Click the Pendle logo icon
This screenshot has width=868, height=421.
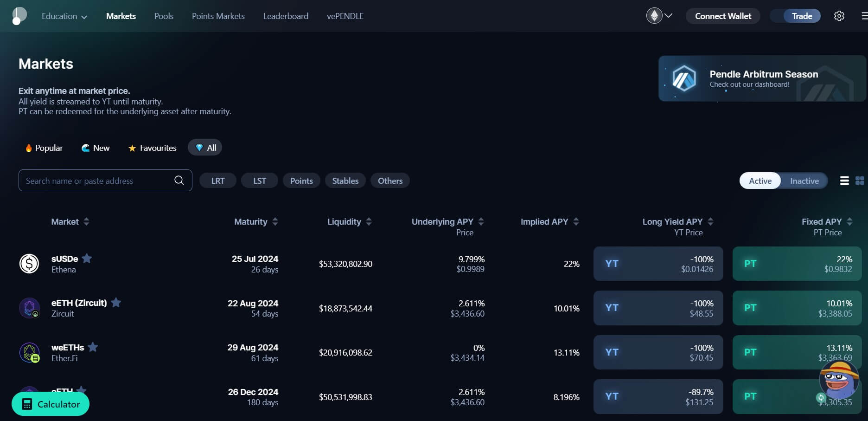click(x=19, y=16)
